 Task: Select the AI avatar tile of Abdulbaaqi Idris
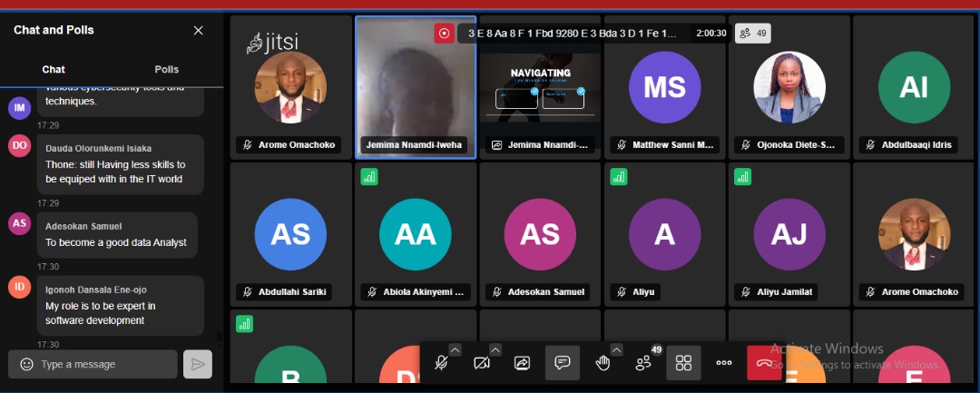pyautogui.click(x=914, y=87)
